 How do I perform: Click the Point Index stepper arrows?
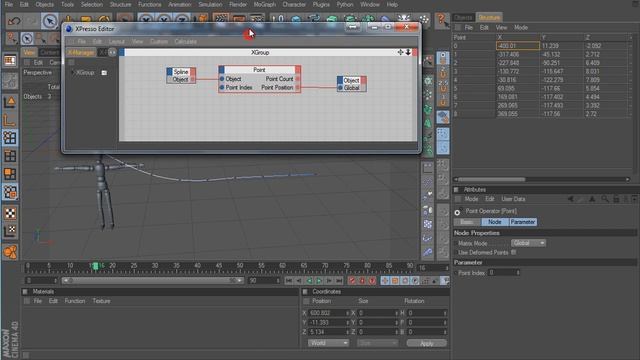(x=518, y=272)
